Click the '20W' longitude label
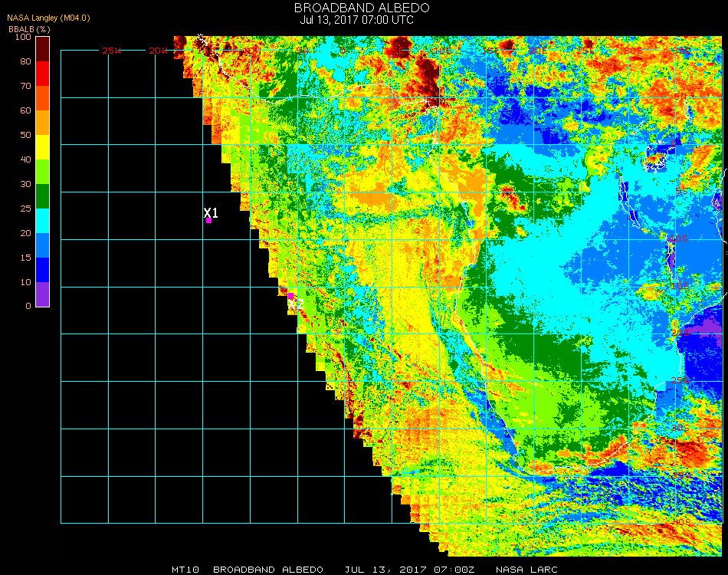Image resolution: width=728 pixels, height=575 pixels. pyautogui.click(x=159, y=51)
